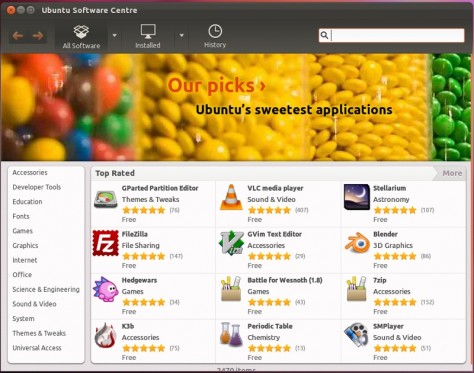Go forward with the right arrow button
Viewport: 474px width, 373px height.
(37, 36)
